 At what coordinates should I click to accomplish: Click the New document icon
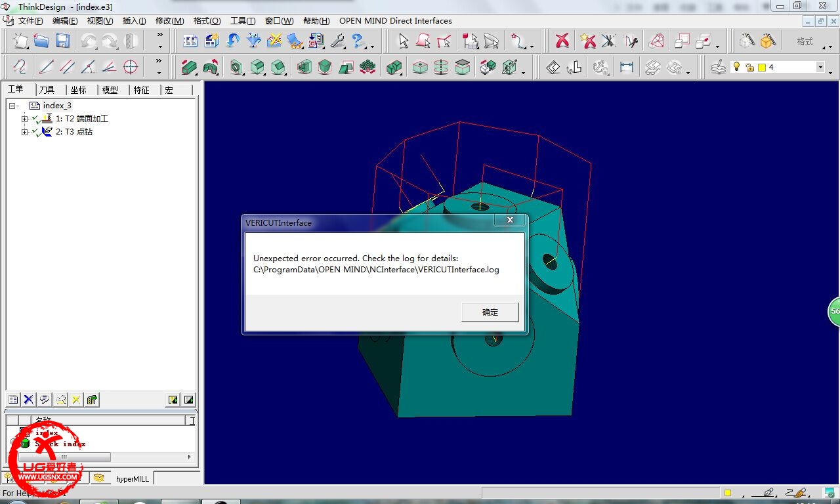click(20, 41)
